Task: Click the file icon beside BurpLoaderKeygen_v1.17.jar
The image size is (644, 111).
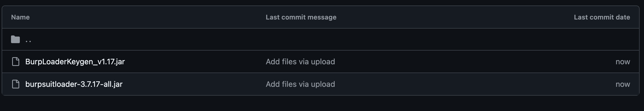Action: coord(16,62)
